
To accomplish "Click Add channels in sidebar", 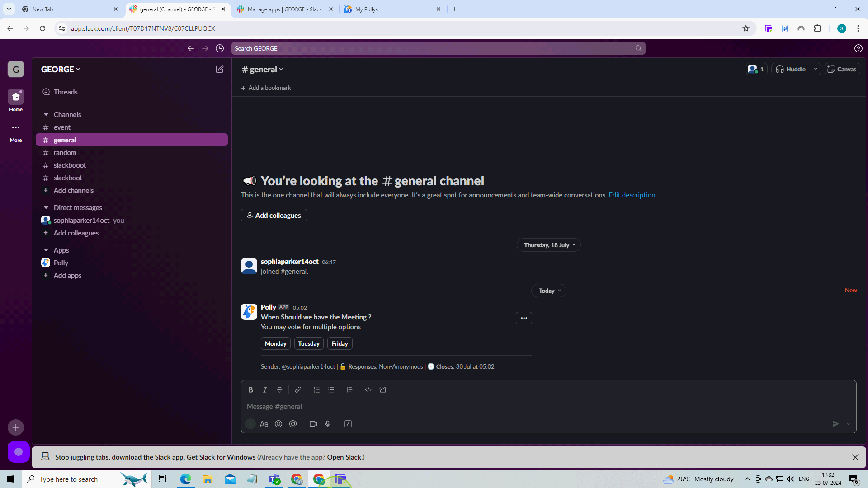I will point(132,191).
